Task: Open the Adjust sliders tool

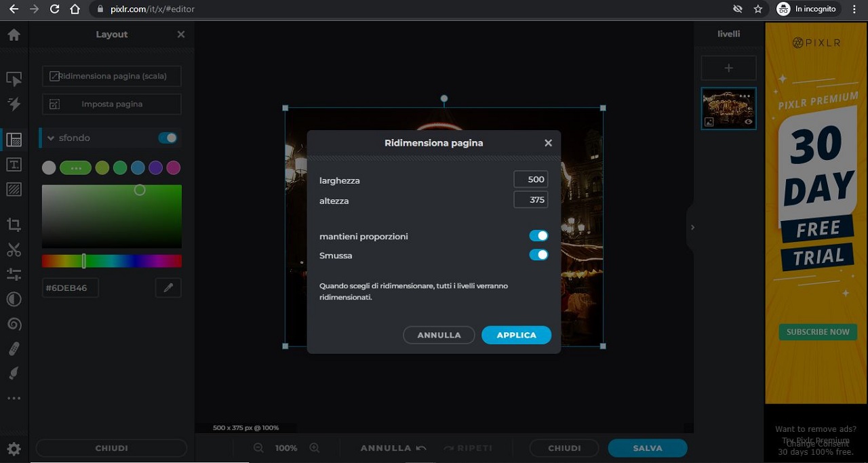Action: point(14,274)
